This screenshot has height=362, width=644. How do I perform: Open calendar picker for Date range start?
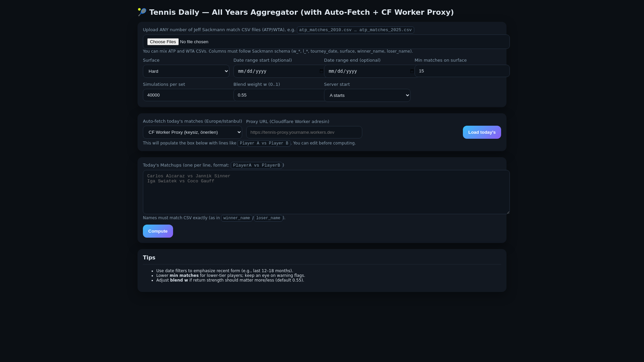point(321,71)
